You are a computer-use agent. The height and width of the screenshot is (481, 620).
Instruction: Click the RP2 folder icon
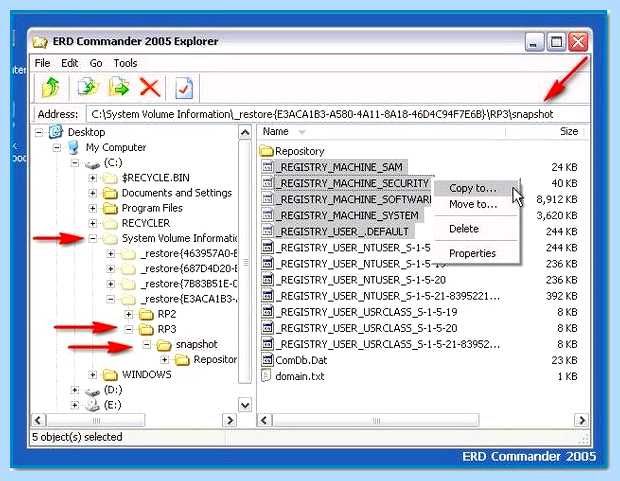(x=146, y=314)
